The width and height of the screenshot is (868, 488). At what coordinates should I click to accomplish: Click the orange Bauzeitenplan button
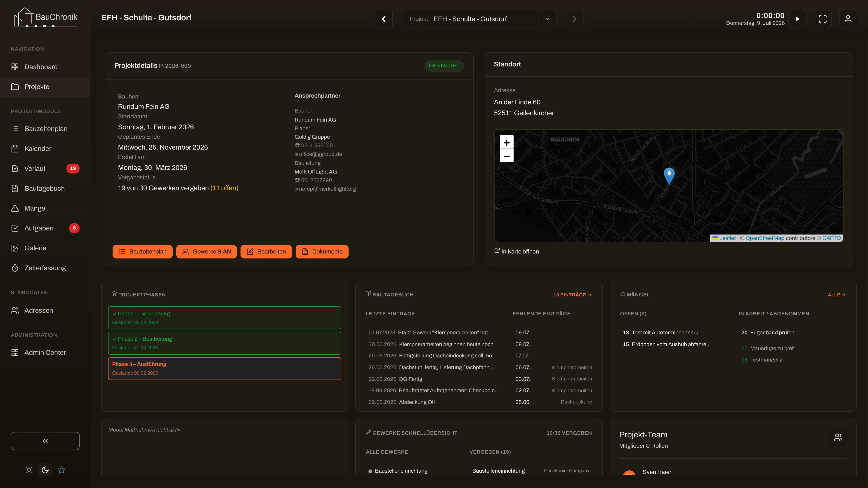(x=143, y=252)
